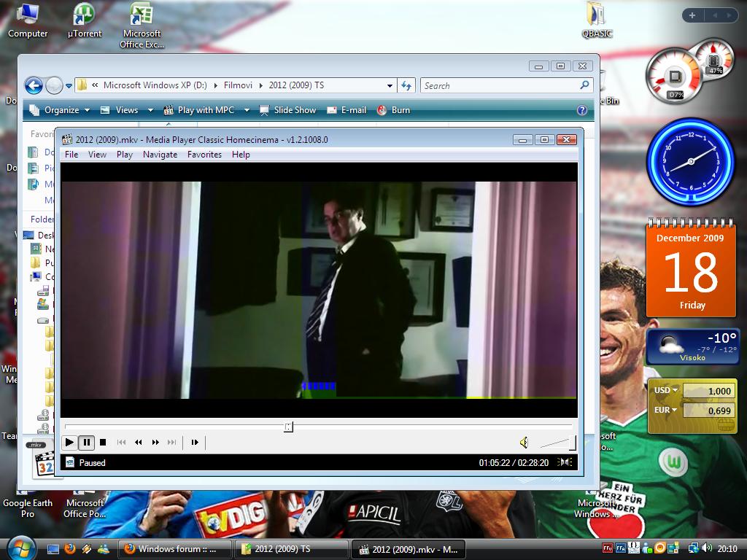Click Burn in Explorer toolbar
The height and width of the screenshot is (560, 747).
click(393, 110)
